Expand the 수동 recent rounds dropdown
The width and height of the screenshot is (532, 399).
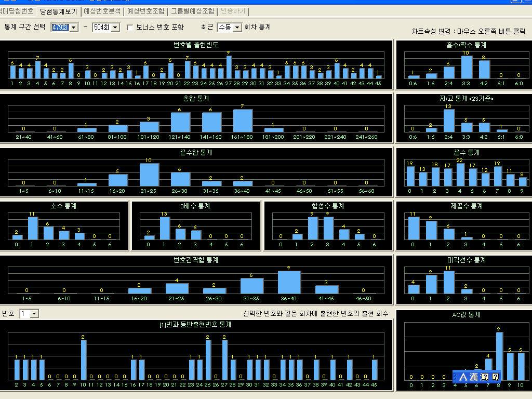(x=237, y=27)
